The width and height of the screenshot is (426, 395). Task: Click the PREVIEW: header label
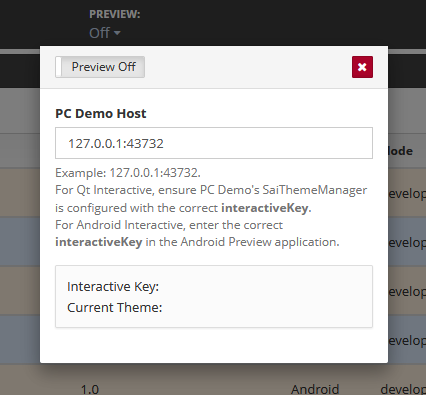[x=115, y=14]
